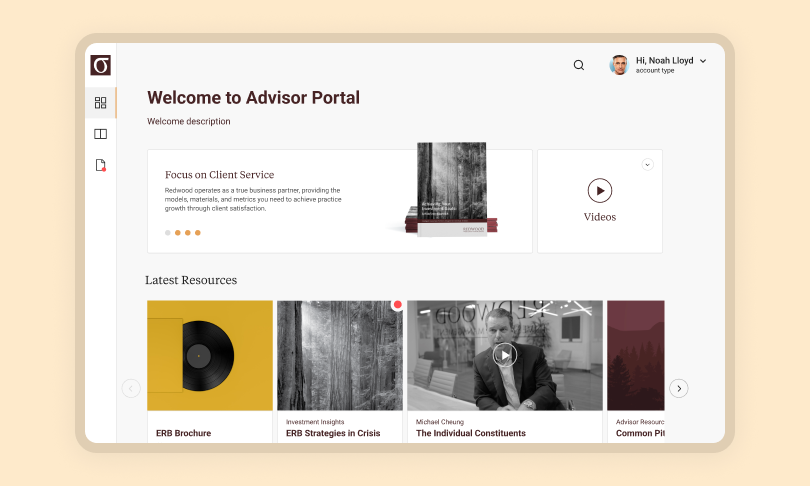Click the Redwood brochure book image

451,190
